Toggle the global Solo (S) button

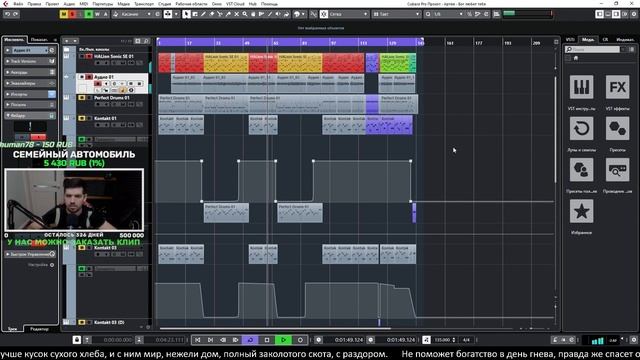click(72, 14)
